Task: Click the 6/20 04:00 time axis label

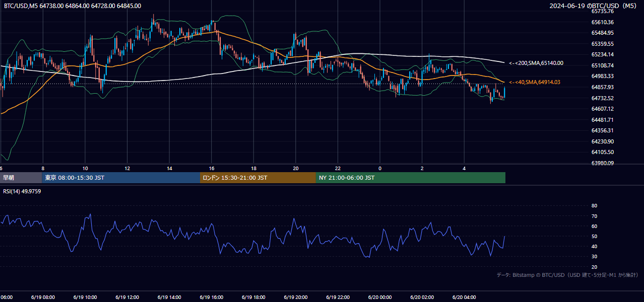Action: (x=464, y=297)
